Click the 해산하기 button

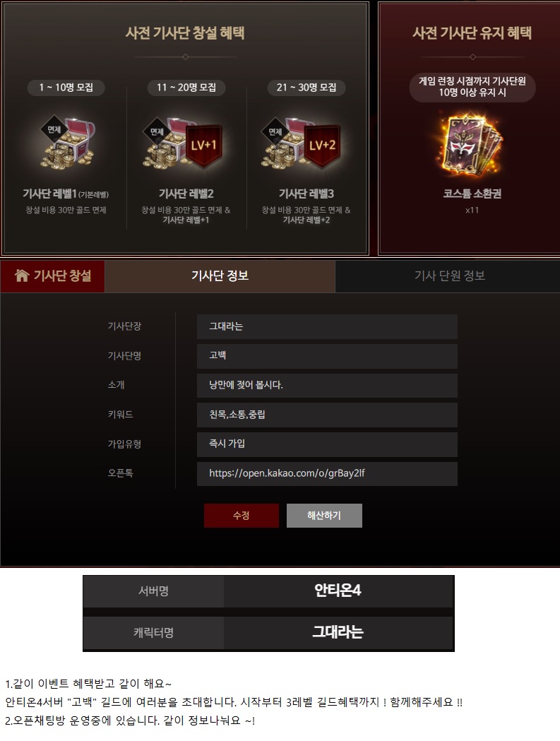324,515
